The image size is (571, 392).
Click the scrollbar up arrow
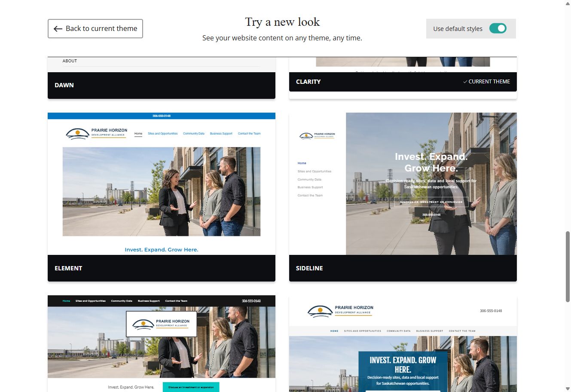coord(568,3)
